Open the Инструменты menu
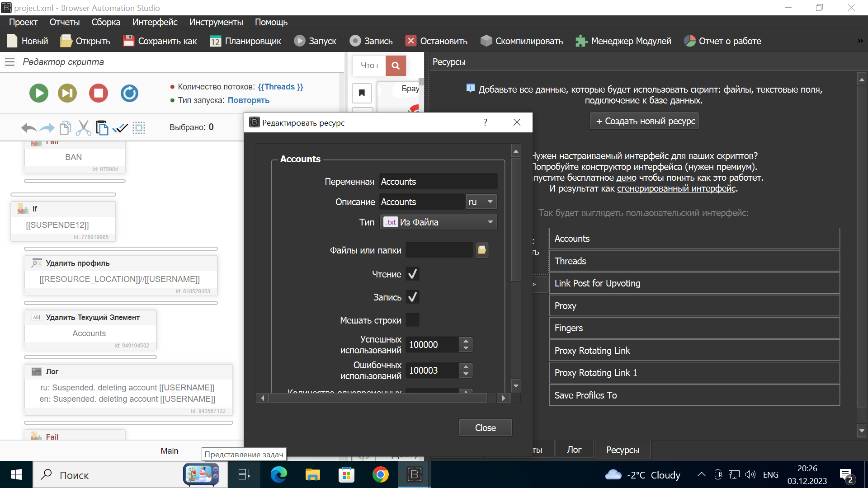 (216, 22)
